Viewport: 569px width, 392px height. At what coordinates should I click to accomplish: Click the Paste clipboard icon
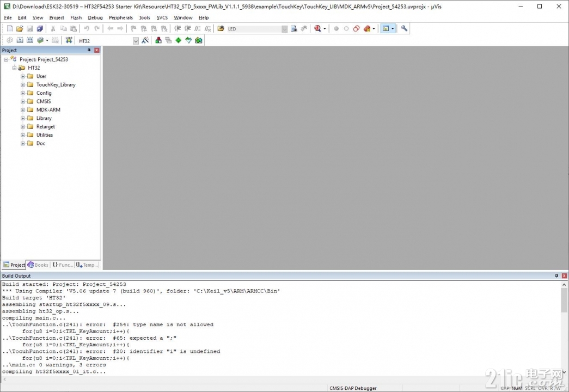click(74, 29)
